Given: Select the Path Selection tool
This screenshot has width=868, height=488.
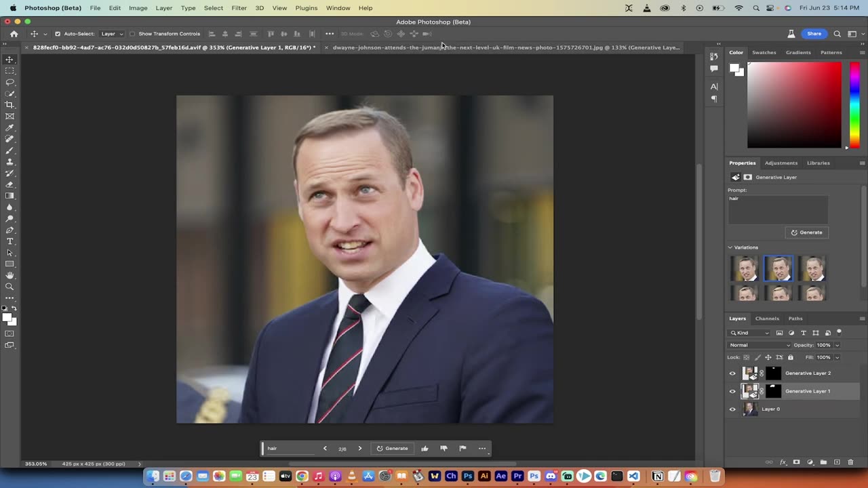Looking at the screenshot, I should coord(9,253).
